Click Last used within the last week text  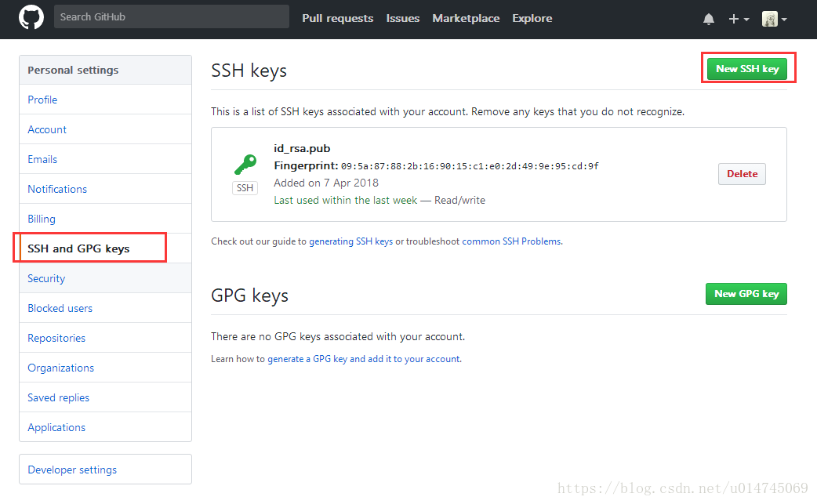tap(346, 200)
